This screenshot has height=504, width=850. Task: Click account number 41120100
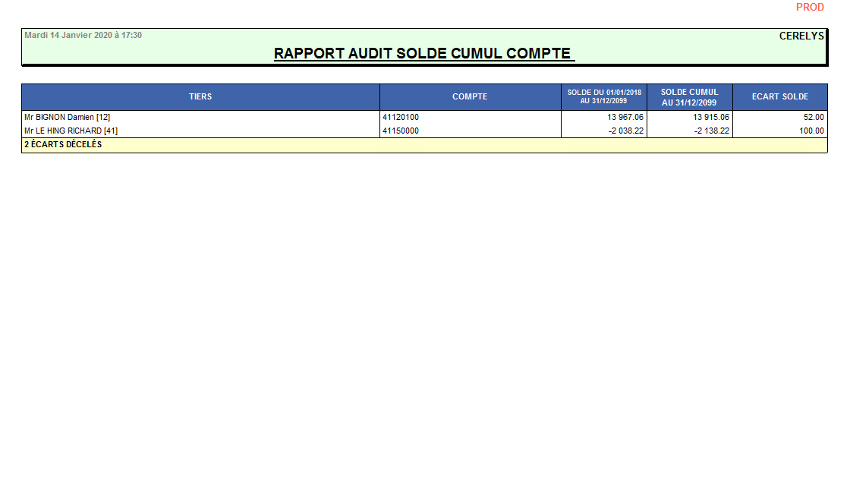pos(401,118)
